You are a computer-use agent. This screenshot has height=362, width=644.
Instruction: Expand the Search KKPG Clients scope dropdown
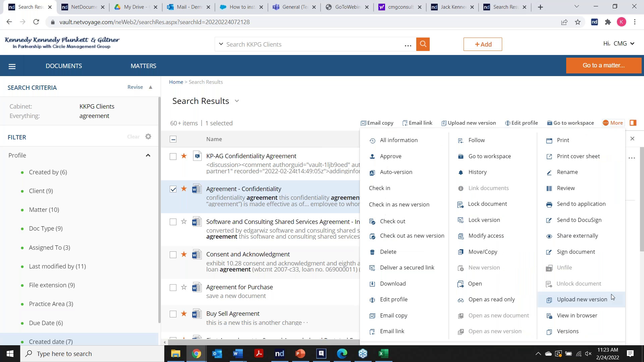pos(221,44)
